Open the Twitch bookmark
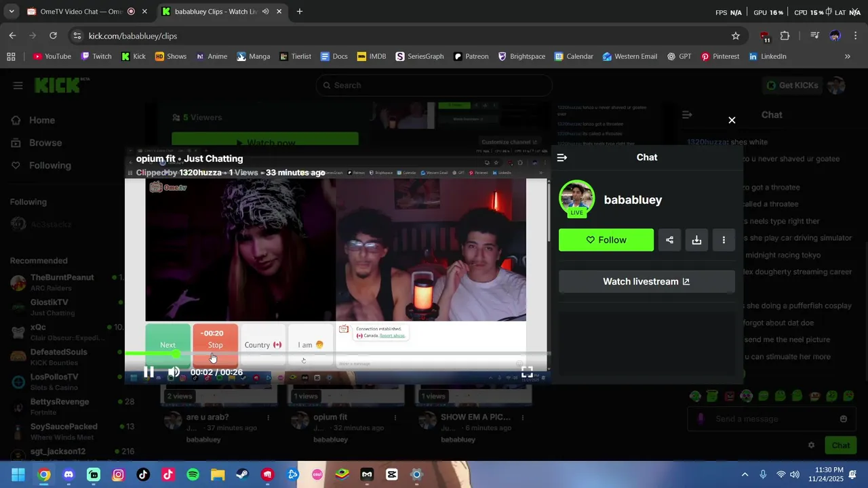 pyautogui.click(x=96, y=57)
